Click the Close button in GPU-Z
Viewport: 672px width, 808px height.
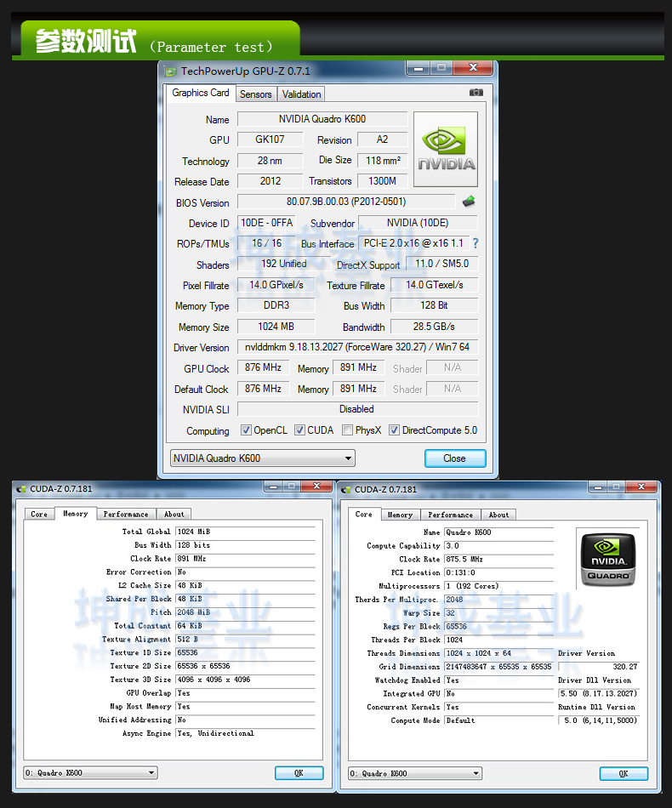(454, 458)
